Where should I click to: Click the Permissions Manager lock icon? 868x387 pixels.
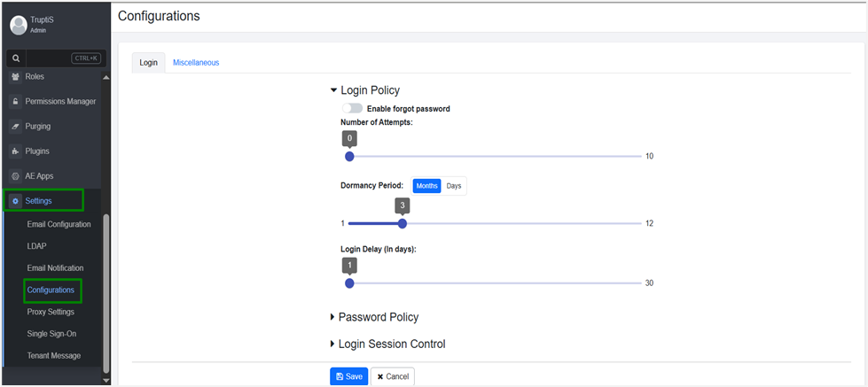point(15,102)
